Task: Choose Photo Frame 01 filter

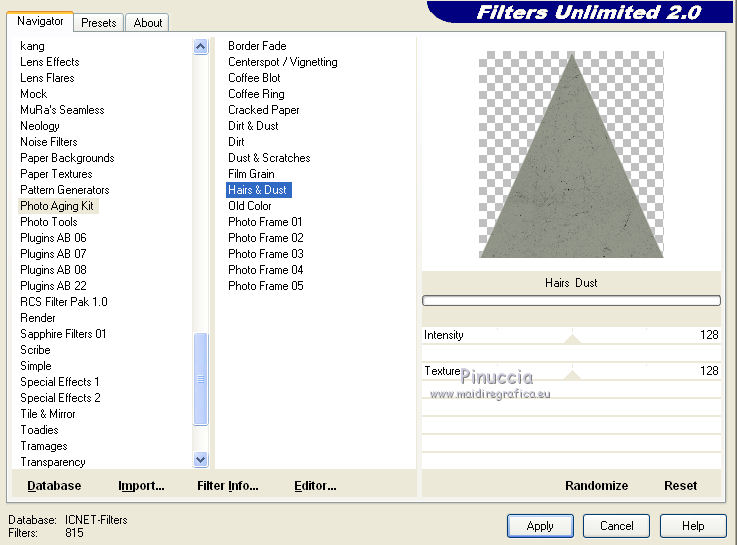Action: click(x=265, y=222)
